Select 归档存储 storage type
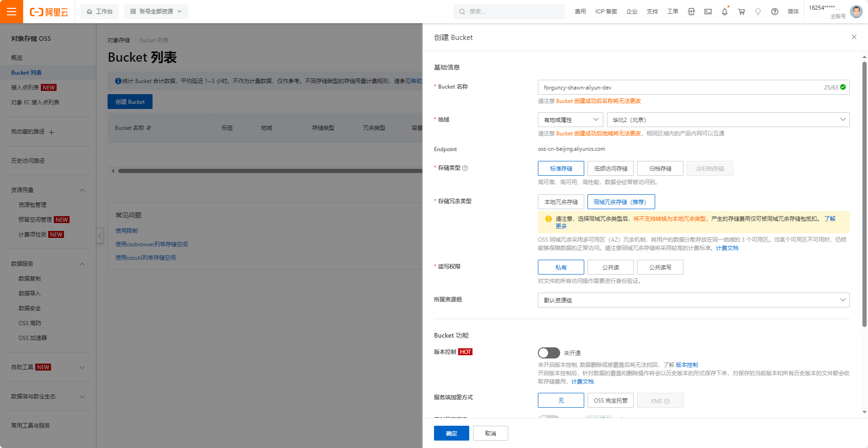This screenshot has height=448, width=868. (x=660, y=168)
